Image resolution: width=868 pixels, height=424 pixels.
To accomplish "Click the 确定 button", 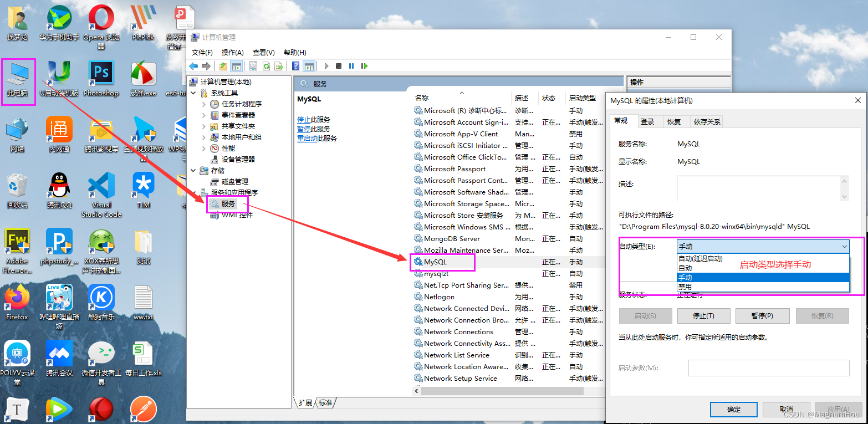I will (734, 410).
